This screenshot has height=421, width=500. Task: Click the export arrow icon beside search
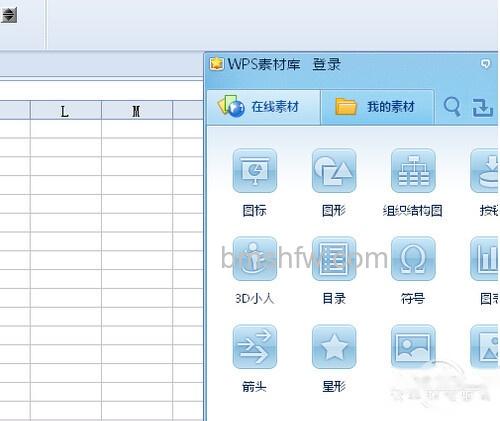point(482,107)
